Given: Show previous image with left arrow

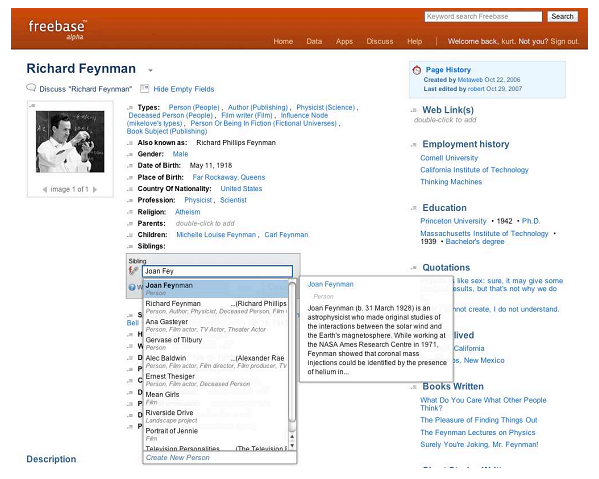Looking at the screenshot, I should coord(45,189).
